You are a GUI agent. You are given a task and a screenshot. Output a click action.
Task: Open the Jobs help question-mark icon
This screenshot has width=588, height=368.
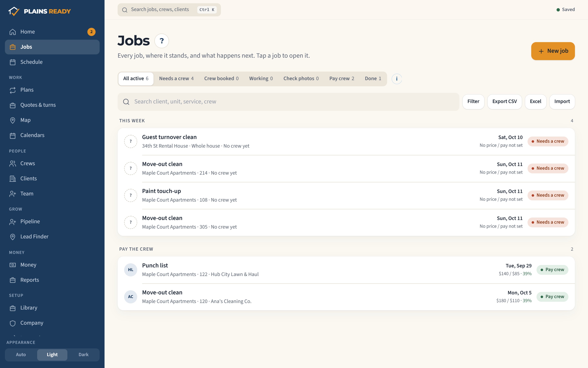pos(161,41)
